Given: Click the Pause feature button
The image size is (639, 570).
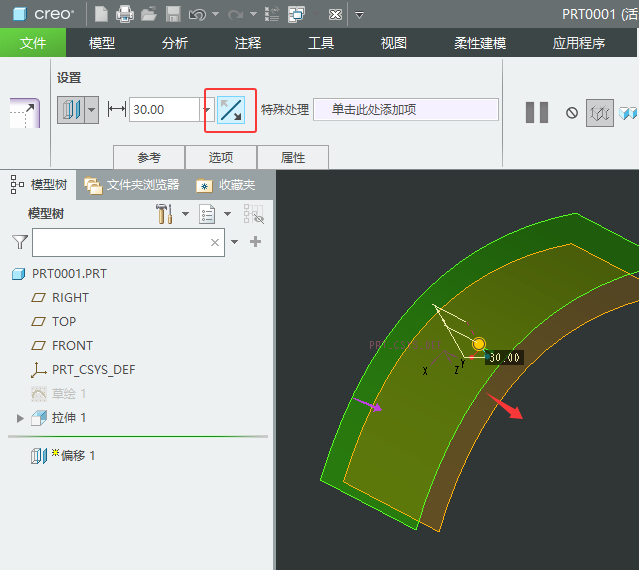Looking at the screenshot, I should tap(537, 112).
